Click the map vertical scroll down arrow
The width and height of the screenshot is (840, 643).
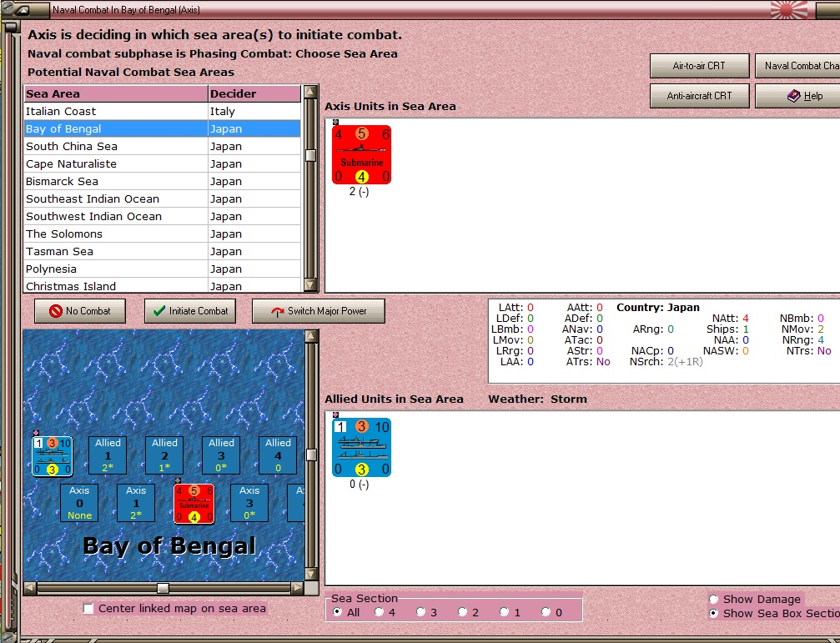tap(312, 575)
